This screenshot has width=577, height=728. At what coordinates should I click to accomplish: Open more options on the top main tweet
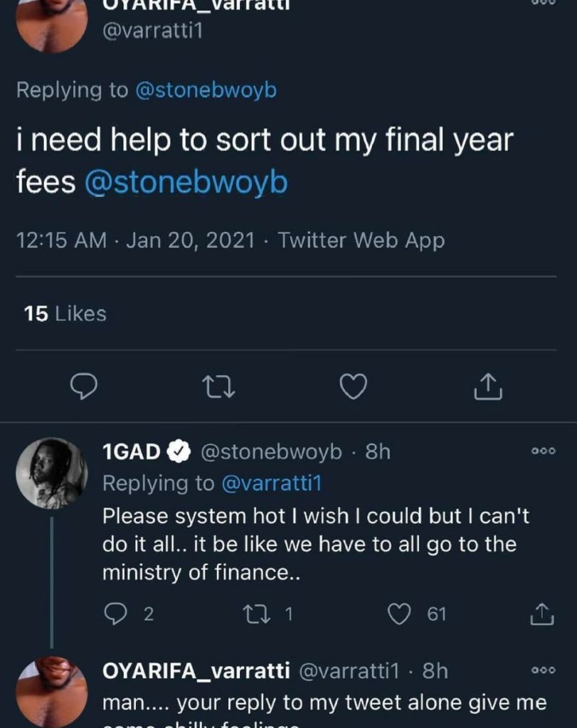tap(543, 2)
